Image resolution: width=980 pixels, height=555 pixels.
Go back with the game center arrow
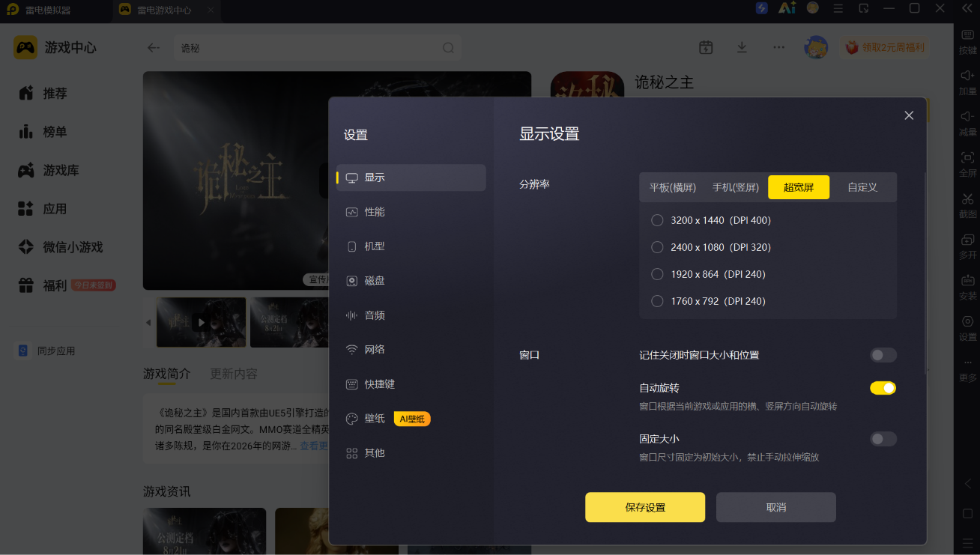click(x=154, y=48)
